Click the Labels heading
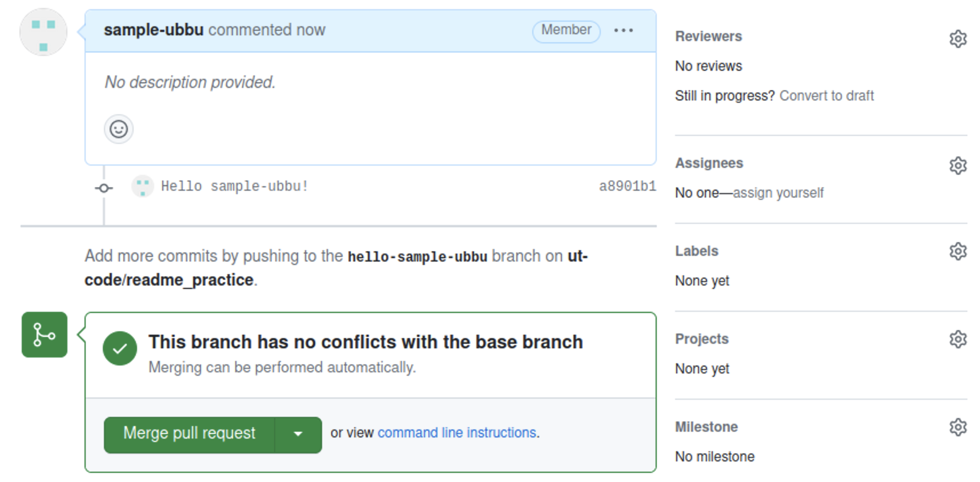The width and height of the screenshot is (980, 482). click(696, 251)
